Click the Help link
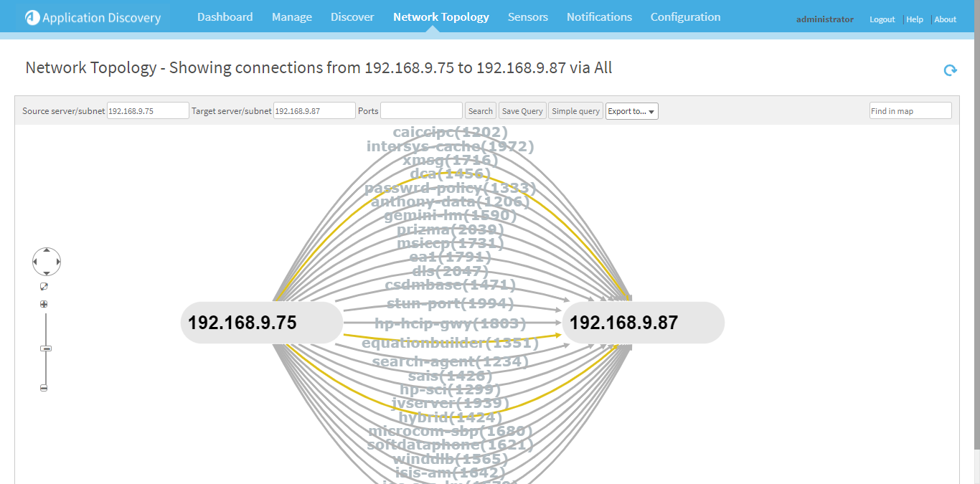The width and height of the screenshot is (980, 484). 914,19
